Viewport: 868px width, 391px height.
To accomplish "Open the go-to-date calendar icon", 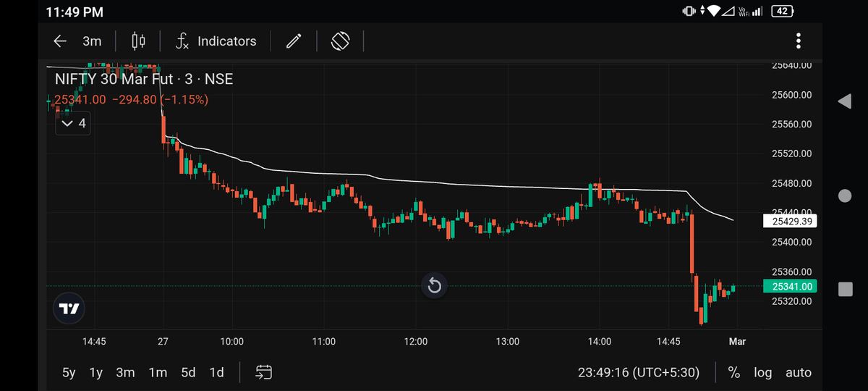I will (x=264, y=373).
